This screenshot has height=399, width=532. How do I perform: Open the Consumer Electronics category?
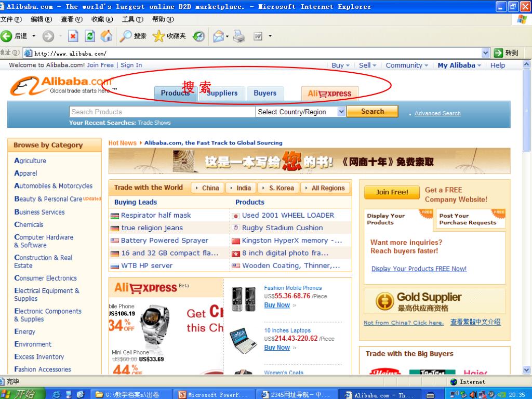coord(46,278)
